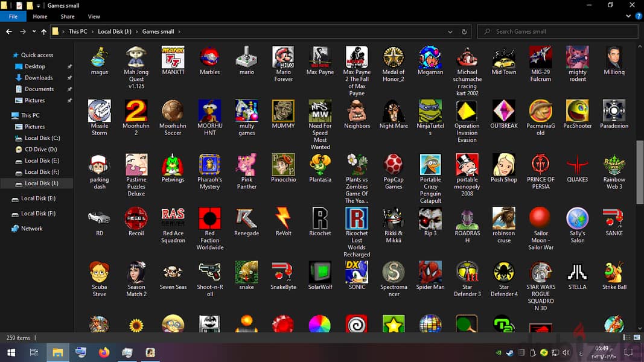The height and width of the screenshot is (362, 644).
Task: Open the address bar history dropdown
Action: coord(450,31)
